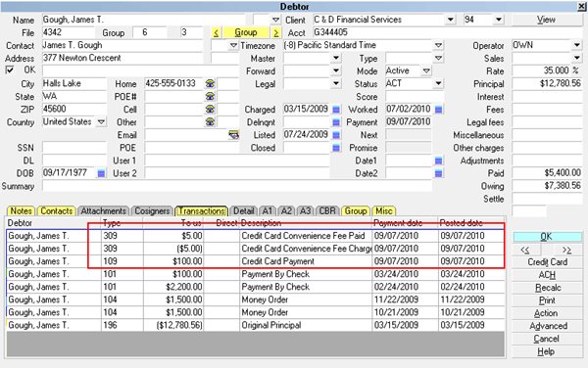Image resolution: width=588 pixels, height=368 pixels.
Task: Open the Sales dropdown
Action: click(577, 58)
